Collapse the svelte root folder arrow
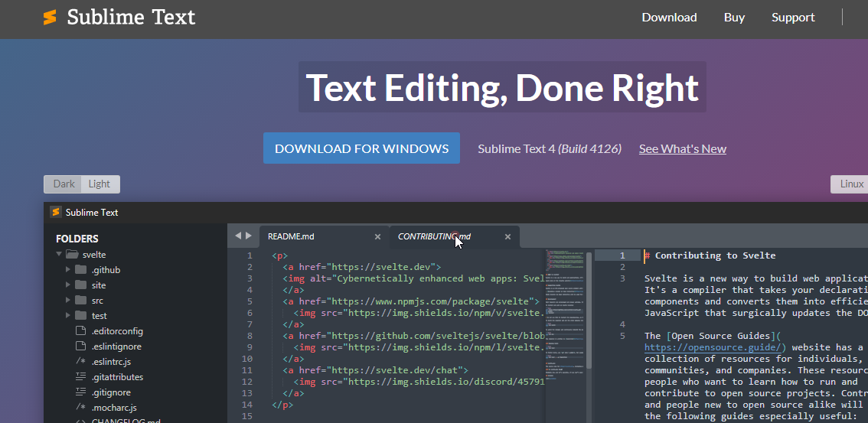The image size is (868, 423). (59, 255)
